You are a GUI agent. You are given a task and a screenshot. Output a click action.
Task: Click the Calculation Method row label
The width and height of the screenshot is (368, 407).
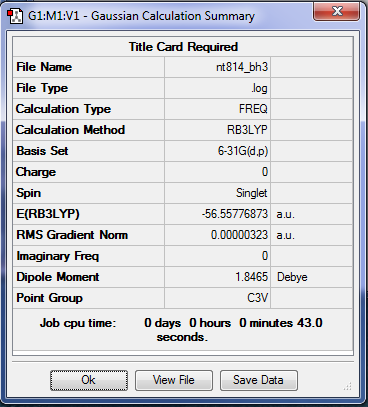tap(70, 130)
